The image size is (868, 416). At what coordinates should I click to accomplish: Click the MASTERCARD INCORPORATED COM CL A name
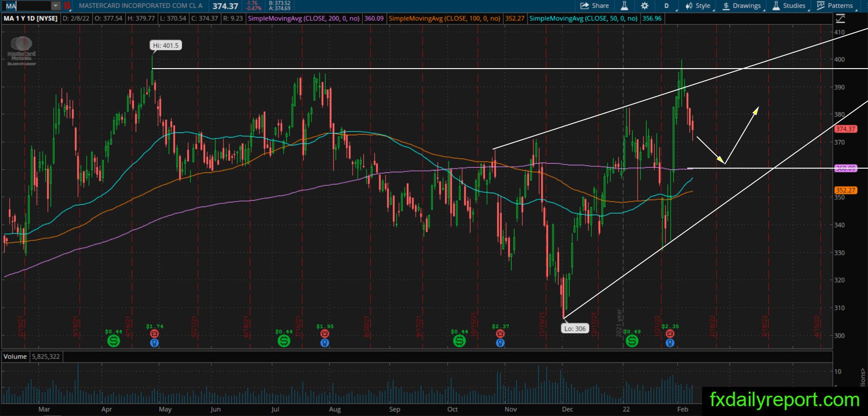pos(140,6)
